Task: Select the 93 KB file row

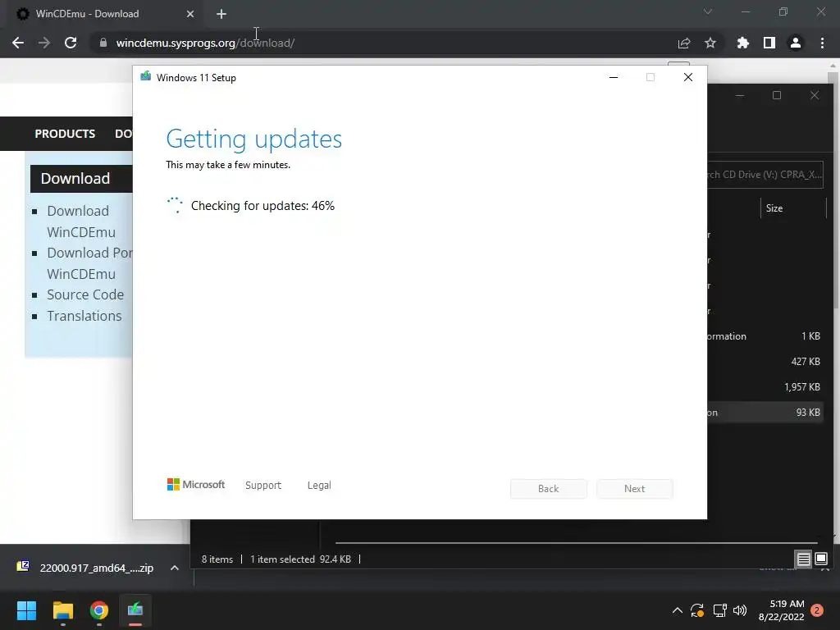Action: pos(764,413)
